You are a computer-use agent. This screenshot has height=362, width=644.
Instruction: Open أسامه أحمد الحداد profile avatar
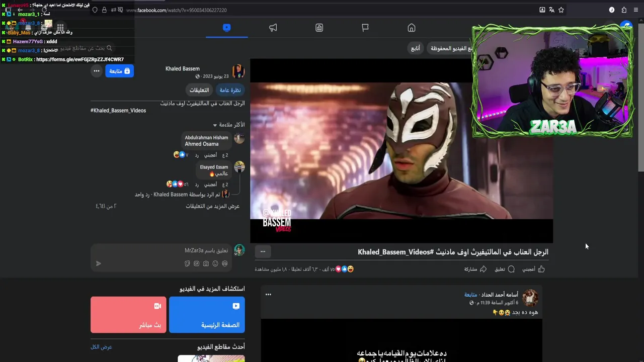tap(530, 298)
